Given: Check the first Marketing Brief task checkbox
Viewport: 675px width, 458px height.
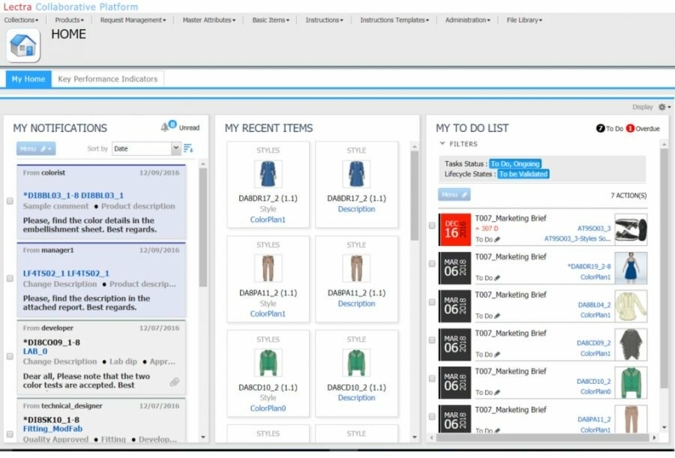Looking at the screenshot, I should point(432,226).
